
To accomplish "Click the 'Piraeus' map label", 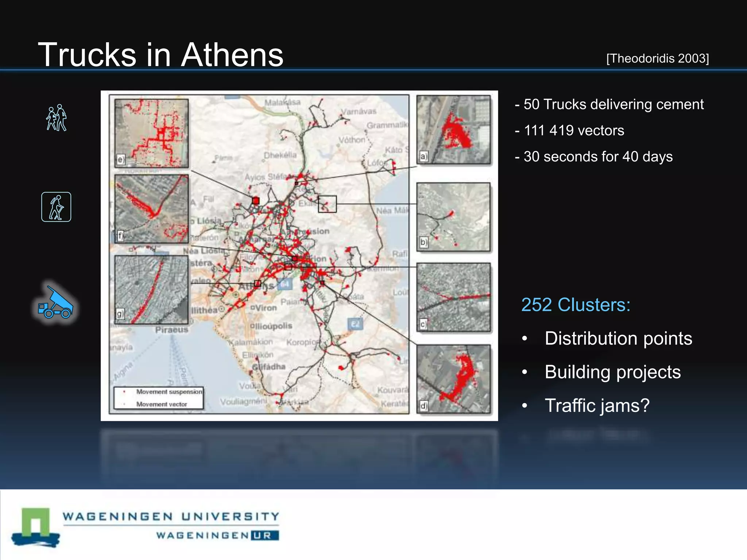I will point(171,330).
